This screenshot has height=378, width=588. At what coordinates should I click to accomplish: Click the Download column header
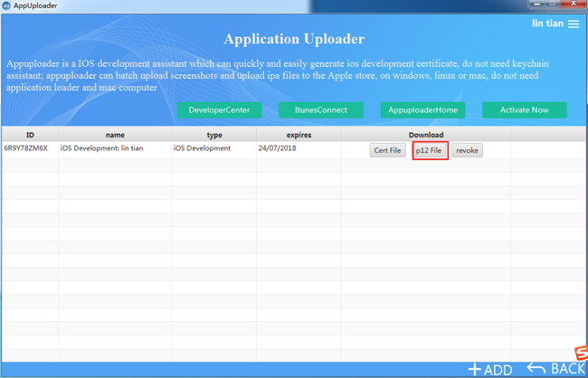click(x=426, y=135)
